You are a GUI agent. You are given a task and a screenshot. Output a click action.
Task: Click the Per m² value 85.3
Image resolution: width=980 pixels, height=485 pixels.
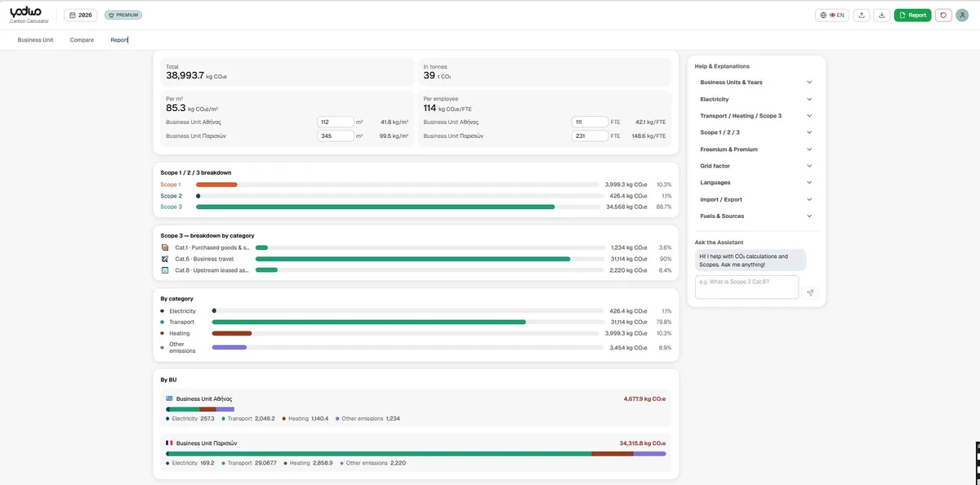176,108
